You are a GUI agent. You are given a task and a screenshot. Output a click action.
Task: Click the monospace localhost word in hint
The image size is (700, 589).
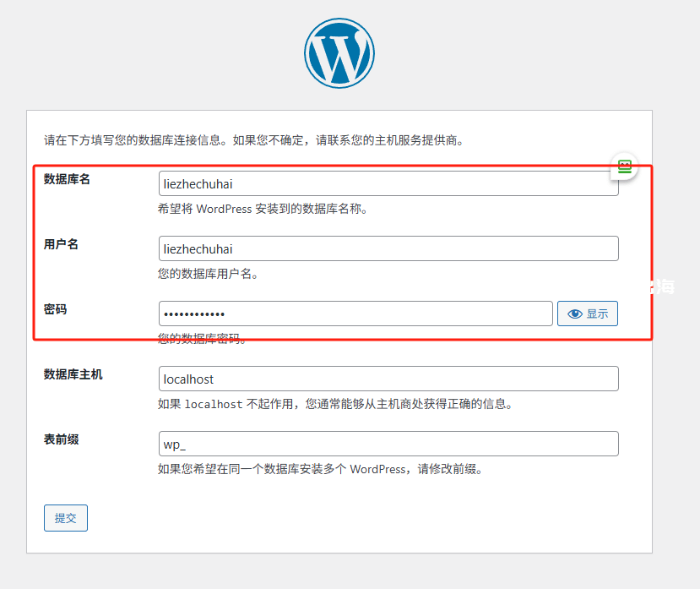[x=214, y=404]
